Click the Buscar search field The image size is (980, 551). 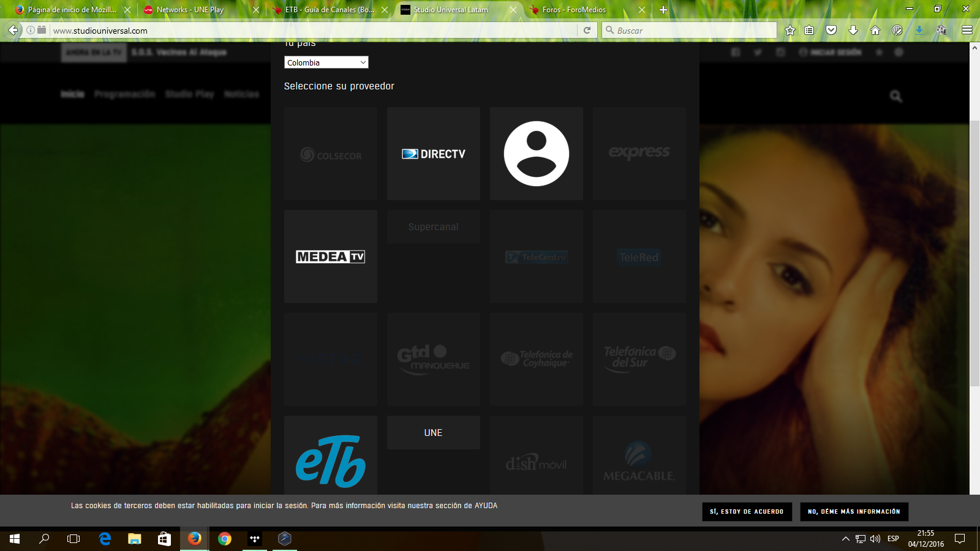tap(692, 31)
